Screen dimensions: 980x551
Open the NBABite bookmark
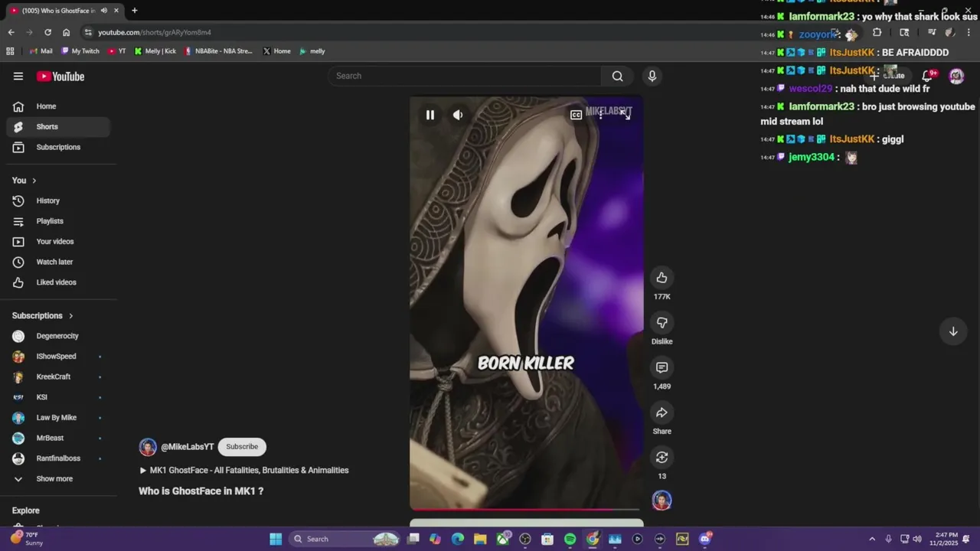[x=218, y=51]
